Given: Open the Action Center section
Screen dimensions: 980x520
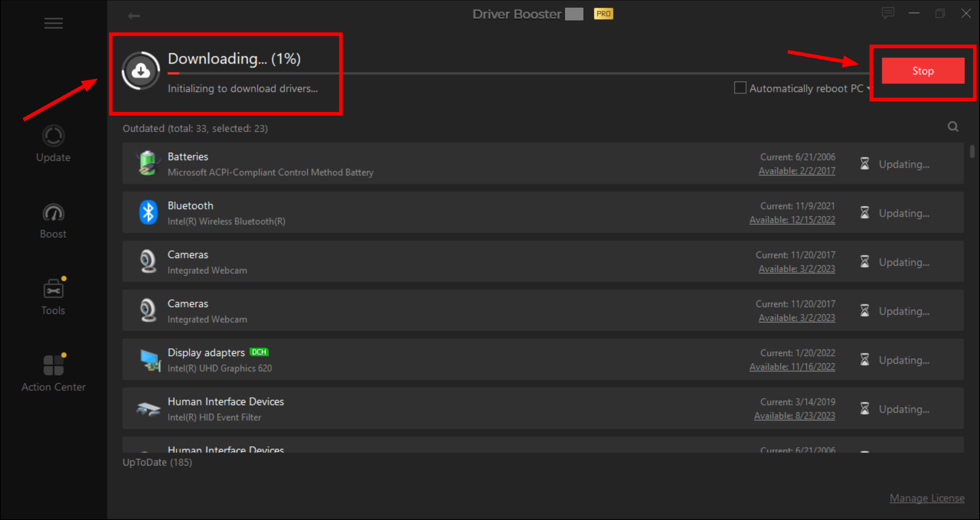Looking at the screenshot, I should (x=53, y=373).
